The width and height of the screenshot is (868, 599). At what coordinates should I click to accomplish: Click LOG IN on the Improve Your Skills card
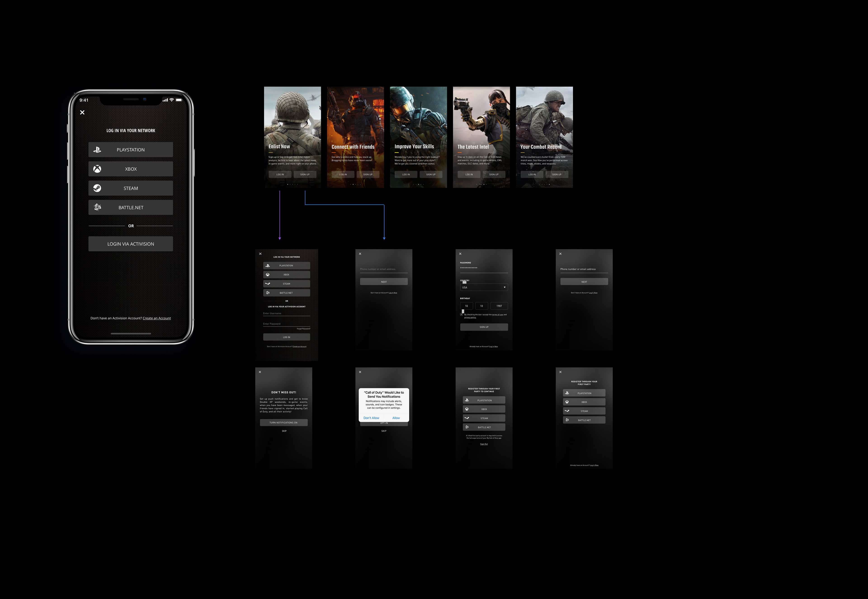(x=406, y=174)
